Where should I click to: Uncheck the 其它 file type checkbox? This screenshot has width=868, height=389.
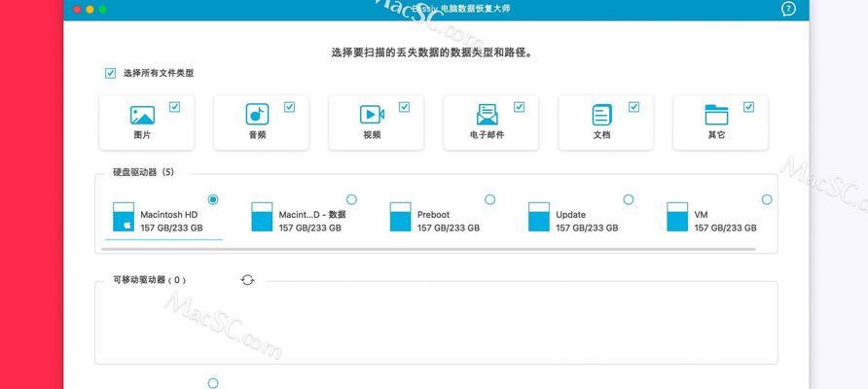[748, 107]
